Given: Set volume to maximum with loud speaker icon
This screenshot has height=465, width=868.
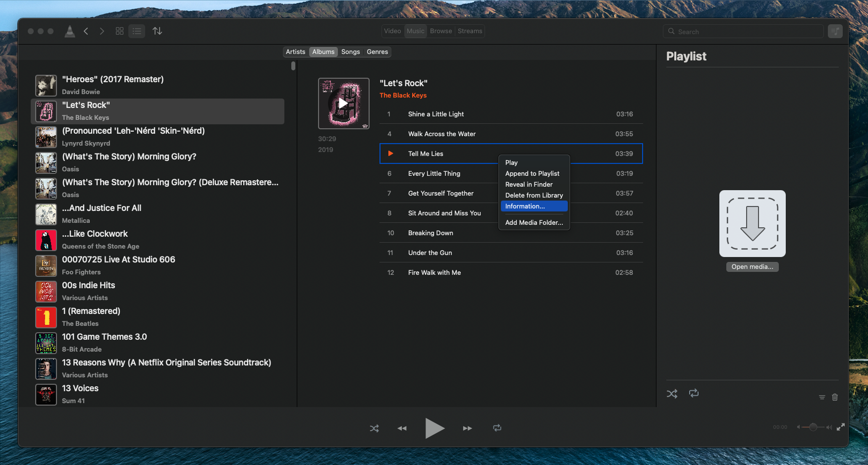Looking at the screenshot, I should (x=829, y=427).
